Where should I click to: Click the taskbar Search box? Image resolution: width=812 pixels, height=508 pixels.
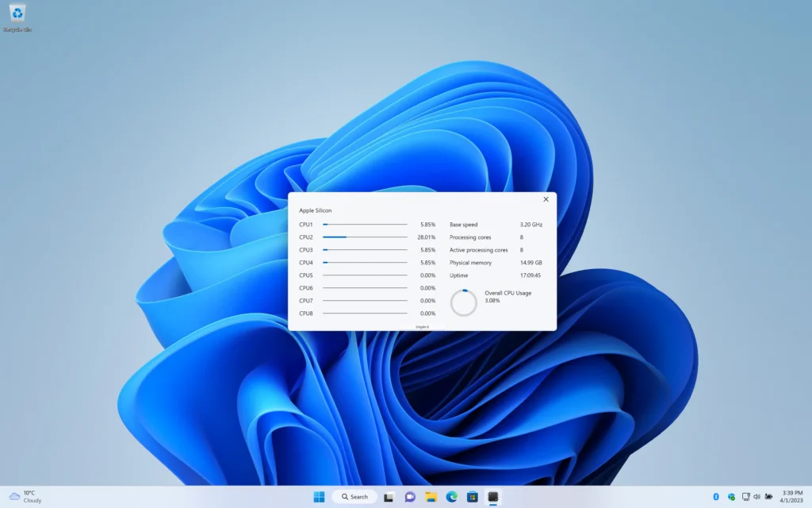(x=354, y=497)
